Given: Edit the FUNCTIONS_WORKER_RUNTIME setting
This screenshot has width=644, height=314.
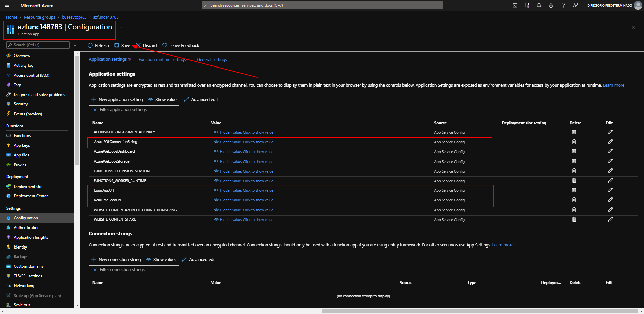Looking at the screenshot, I should point(610,181).
